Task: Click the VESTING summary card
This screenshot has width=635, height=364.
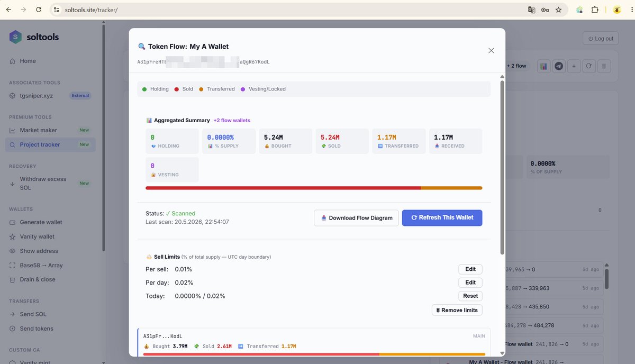Action: [x=172, y=170]
